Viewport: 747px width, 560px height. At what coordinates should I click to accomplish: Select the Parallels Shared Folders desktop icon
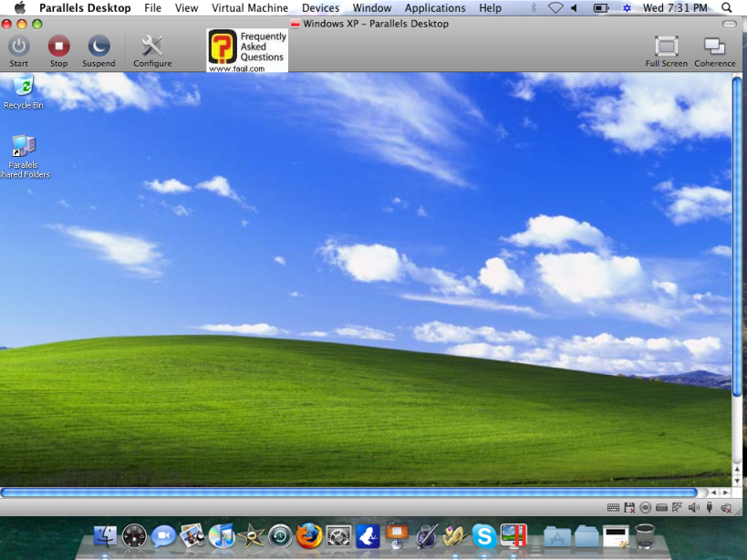pyautogui.click(x=24, y=157)
